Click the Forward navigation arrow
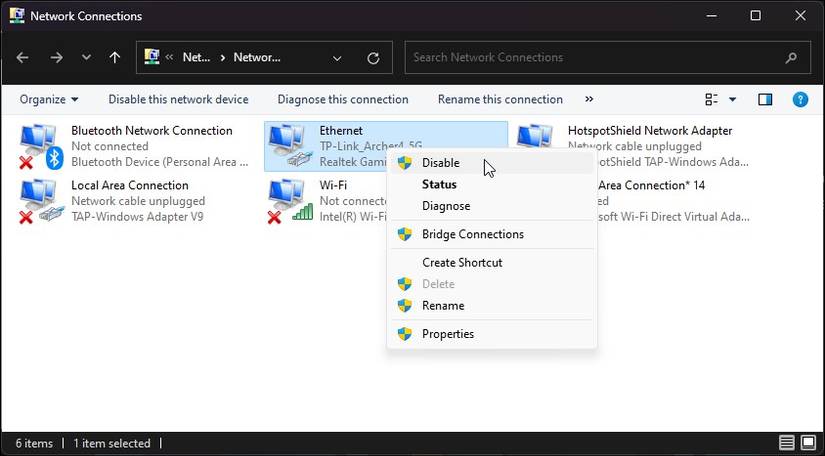 (x=56, y=57)
